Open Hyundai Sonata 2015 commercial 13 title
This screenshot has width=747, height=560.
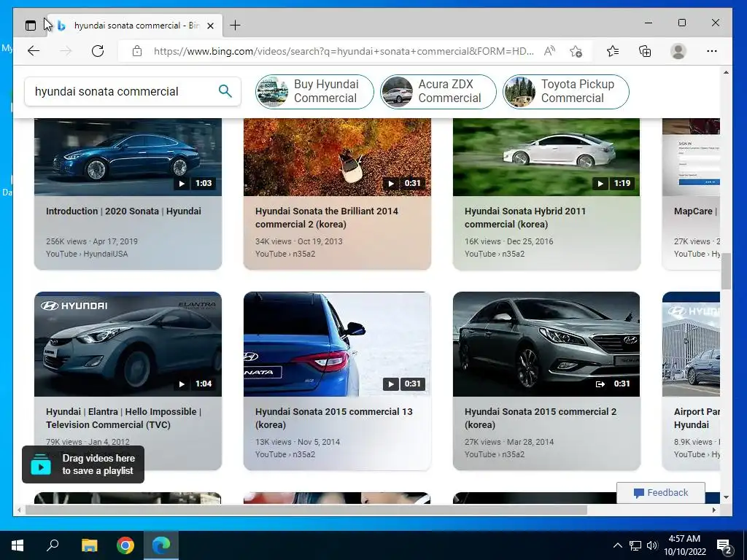[x=333, y=418]
